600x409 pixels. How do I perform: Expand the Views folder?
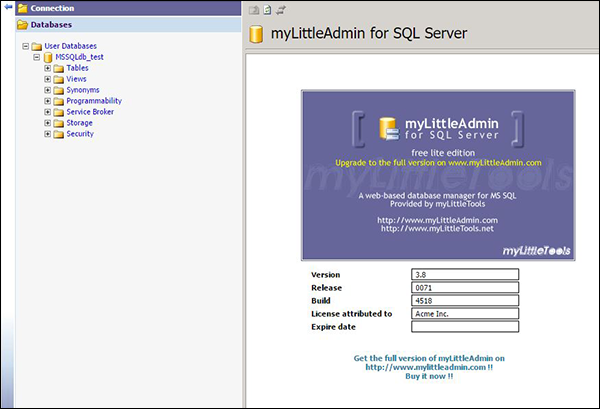point(47,79)
